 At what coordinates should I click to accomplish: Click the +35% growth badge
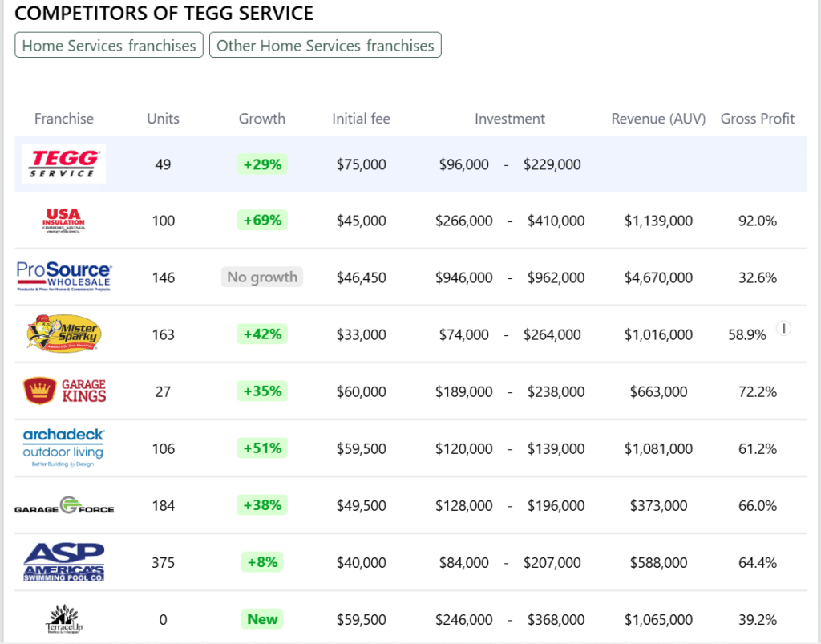click(262, 391)
